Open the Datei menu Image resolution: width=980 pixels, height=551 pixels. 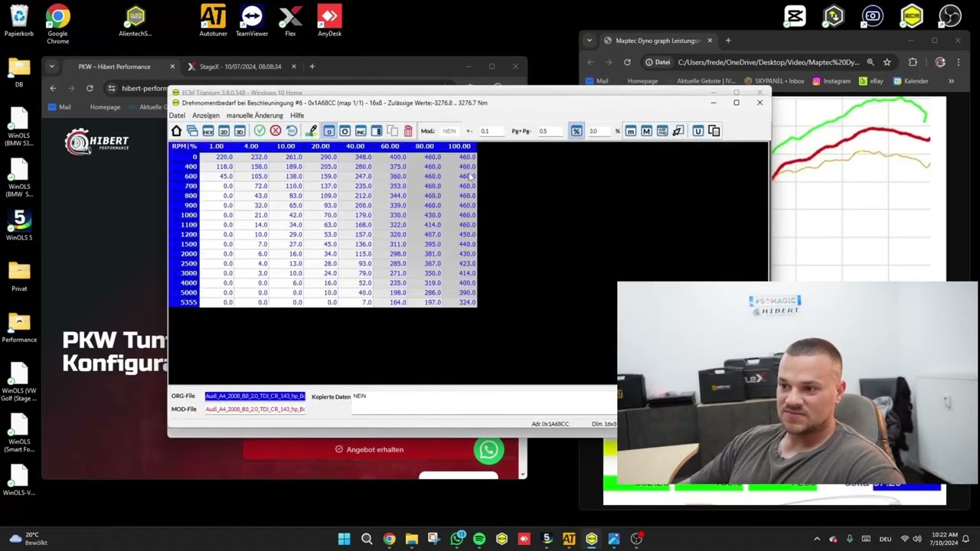[x=177, y=116]
